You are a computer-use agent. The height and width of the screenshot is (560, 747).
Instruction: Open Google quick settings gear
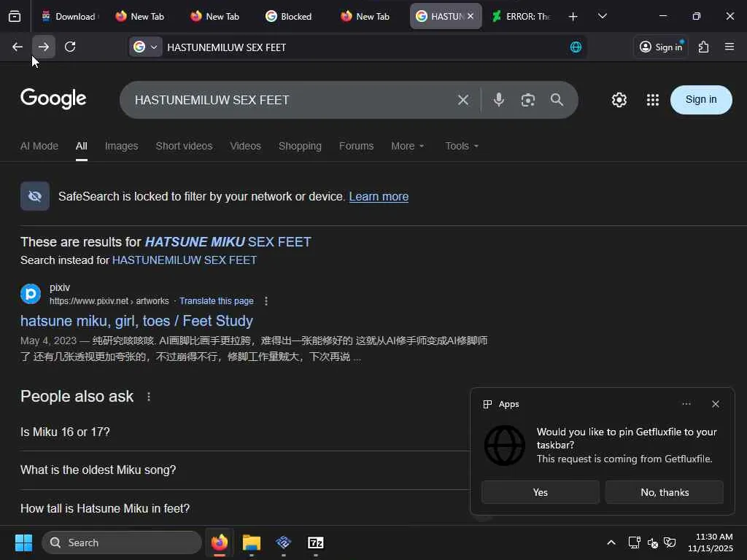pyautogui.click(x=619, y=100)
